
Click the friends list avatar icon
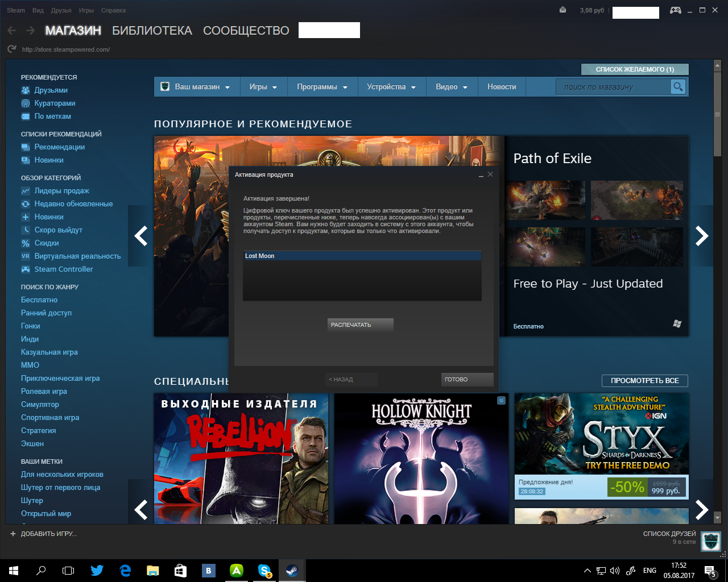tap(711, 541)
